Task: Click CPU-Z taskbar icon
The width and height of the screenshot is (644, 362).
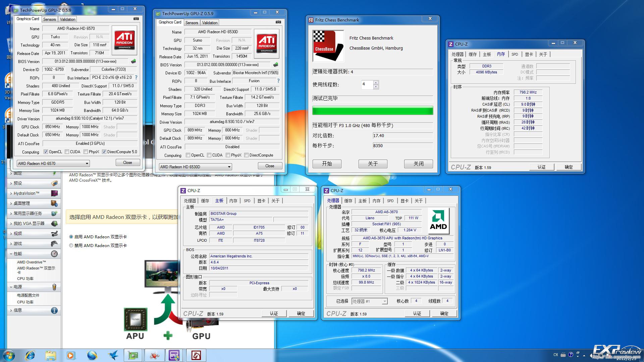Action: point(174,355)
